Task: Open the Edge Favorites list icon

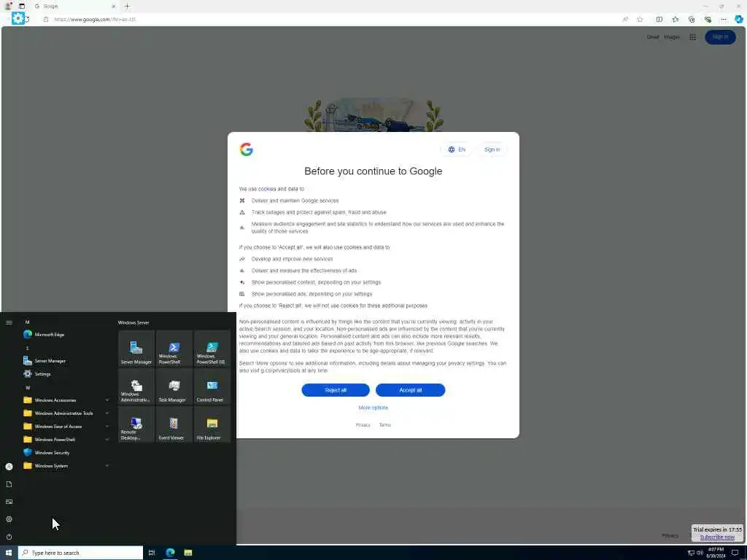Action: pos(675,20)
